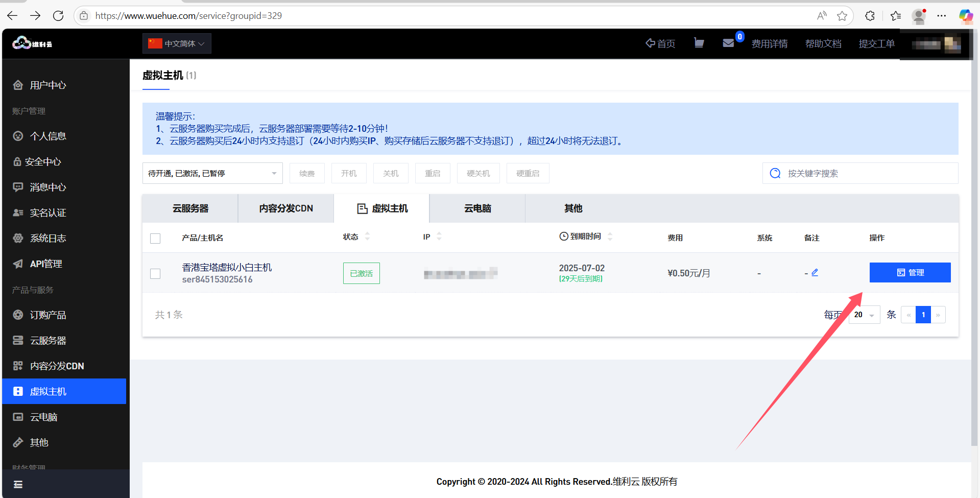This screenshot has width=980, height=498.
Task: Click the browser forward arrow
Action: coord(35,15)
